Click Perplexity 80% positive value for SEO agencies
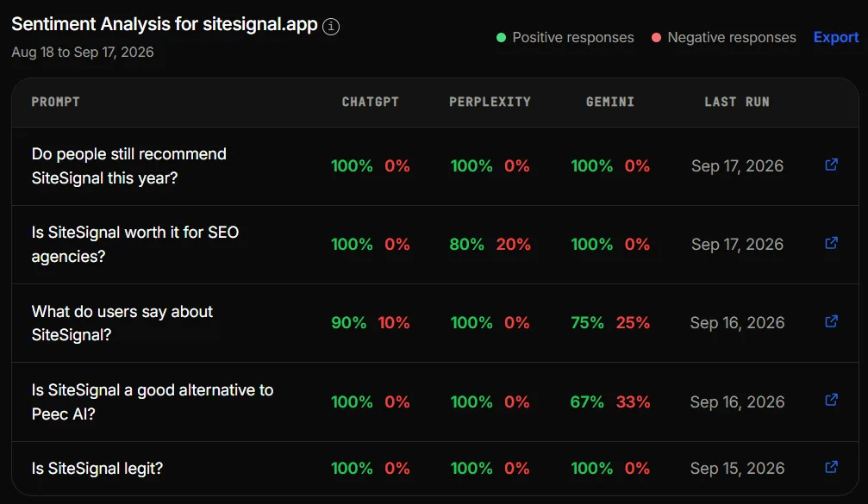 click(466, 245)
